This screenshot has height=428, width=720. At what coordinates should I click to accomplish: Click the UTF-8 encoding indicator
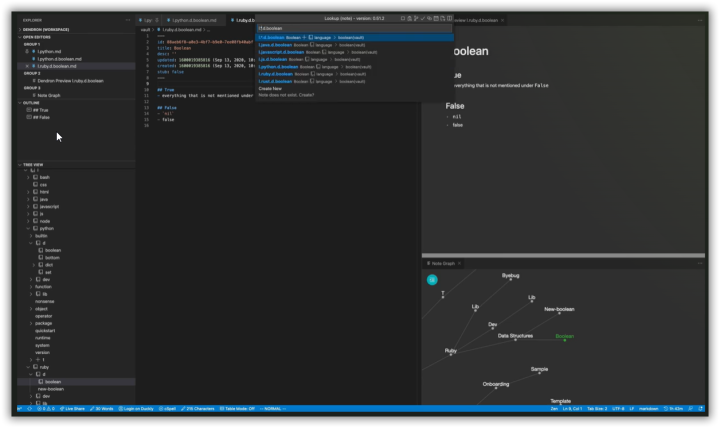[618, 409]
